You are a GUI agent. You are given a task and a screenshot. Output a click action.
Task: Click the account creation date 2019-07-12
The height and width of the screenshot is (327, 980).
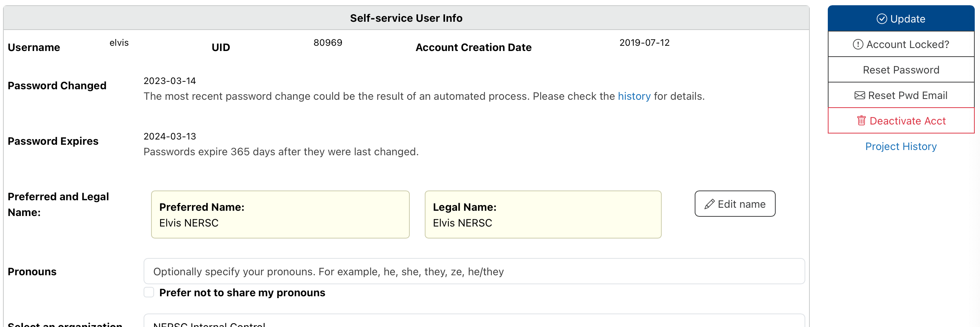pyautogui.click(x=644, y=43)
